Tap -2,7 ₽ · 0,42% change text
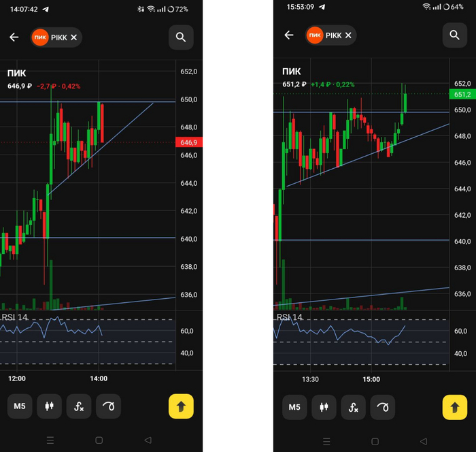 tap(58, 86)
